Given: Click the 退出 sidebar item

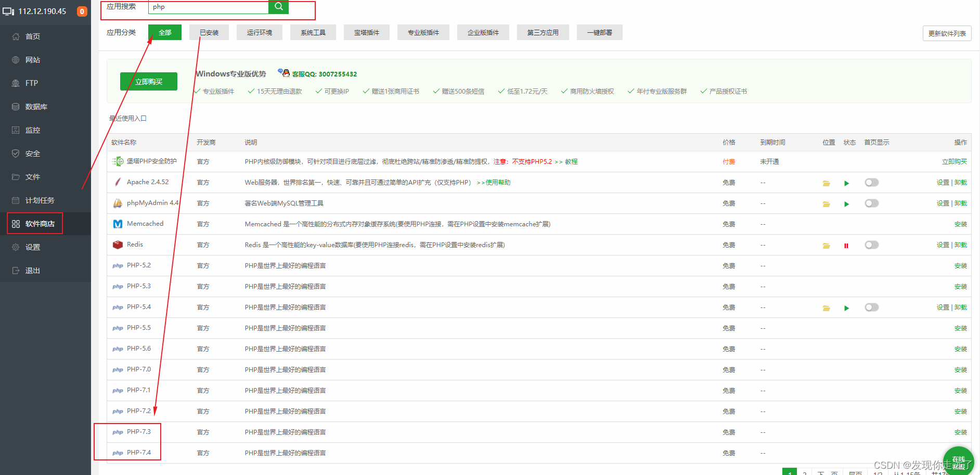Looking at the screenshot, I should (33, 271).
